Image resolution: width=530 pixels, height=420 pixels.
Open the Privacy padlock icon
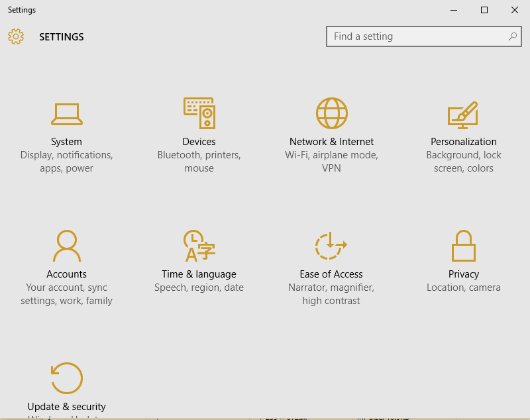(x=463, y=246)
